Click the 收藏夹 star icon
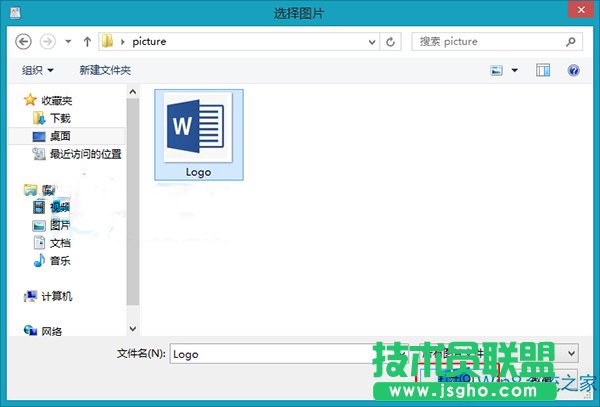600x407 pixels. point(30,100)
